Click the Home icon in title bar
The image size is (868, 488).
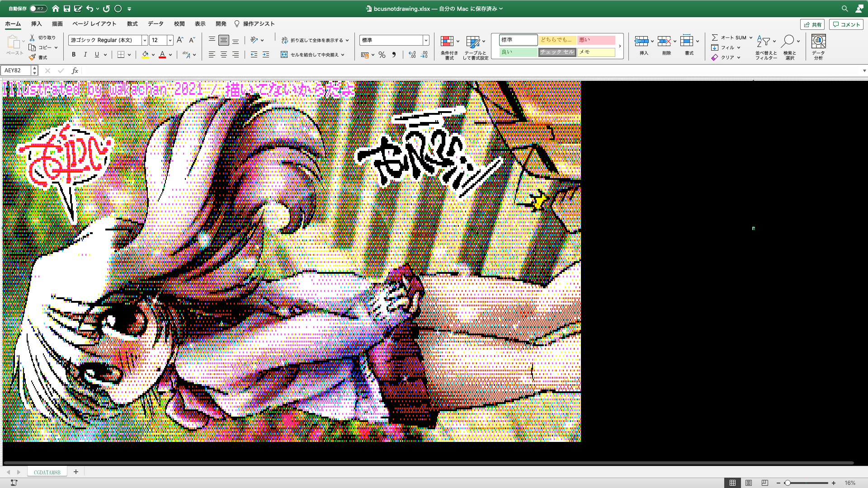[56, 9]
